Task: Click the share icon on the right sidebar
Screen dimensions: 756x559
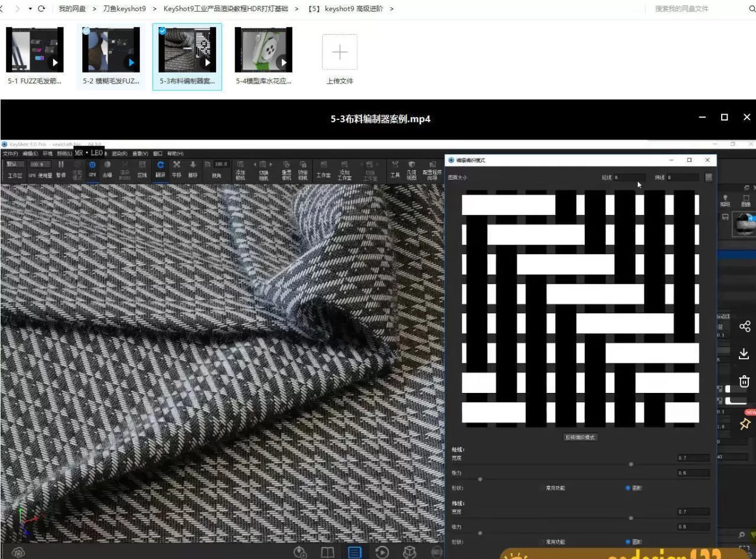Action: point(744,327)
